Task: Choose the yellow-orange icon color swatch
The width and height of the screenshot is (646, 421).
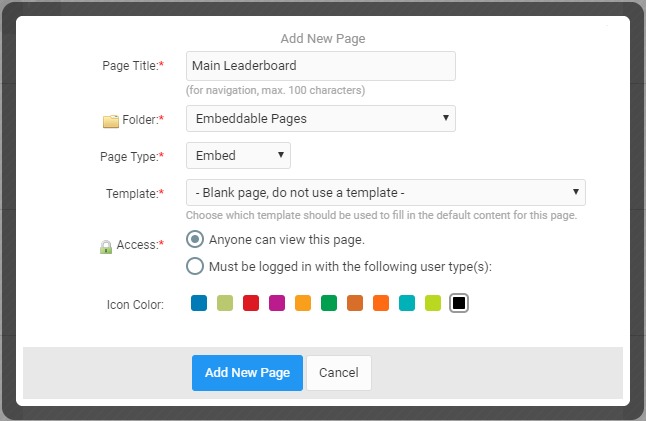Action: [303, 303]
